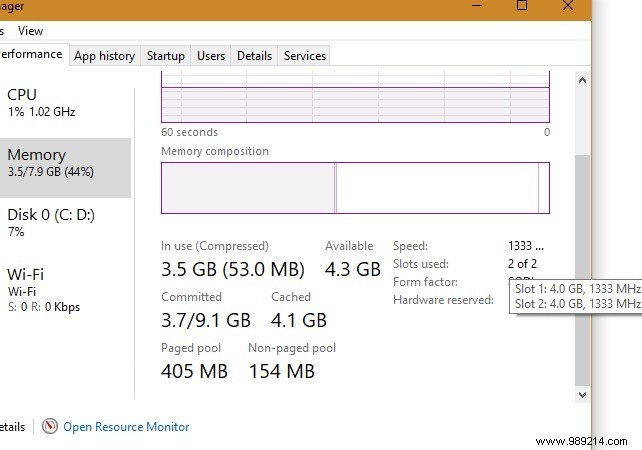Click the '4.3 GB' available value
Screen dimensions: 642x450
[x=353, y=269]
